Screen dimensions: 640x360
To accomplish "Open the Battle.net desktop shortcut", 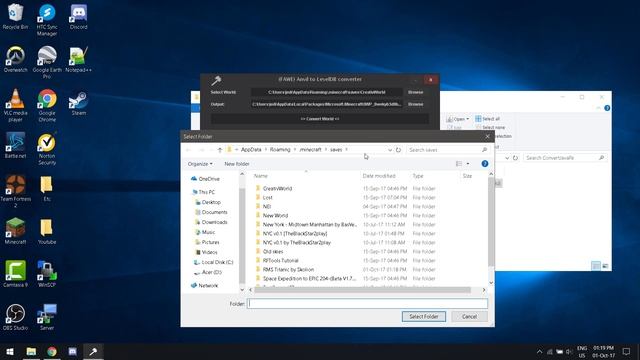I will tap(15, 146).
